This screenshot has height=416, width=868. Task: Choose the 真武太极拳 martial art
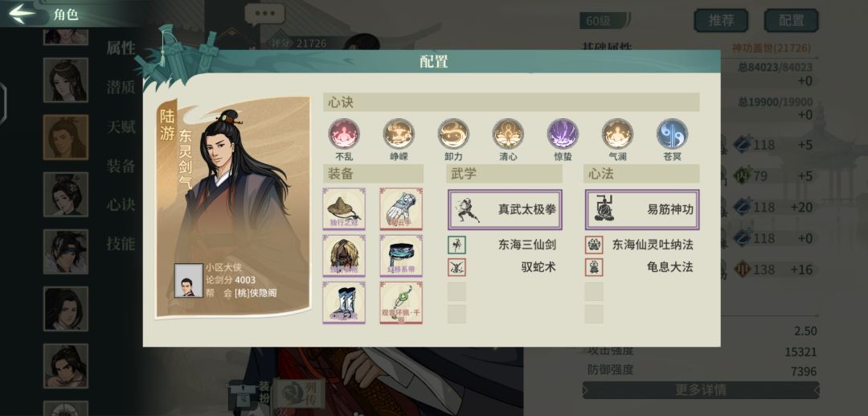pyautogui.click(x=505, y=209)
